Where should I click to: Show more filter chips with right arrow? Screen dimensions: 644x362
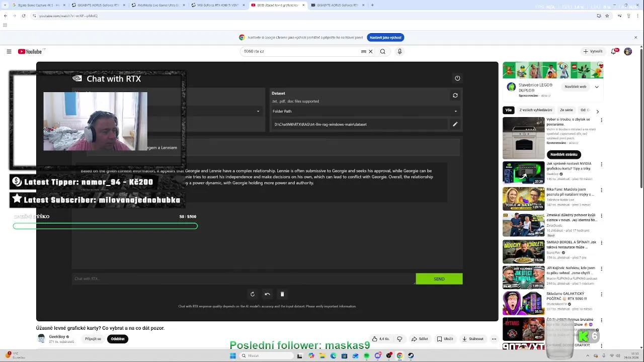(598, 112)
